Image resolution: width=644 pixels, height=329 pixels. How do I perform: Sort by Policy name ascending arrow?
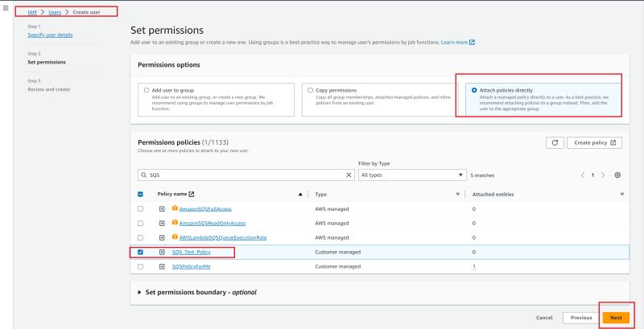(x=300, y=195)
